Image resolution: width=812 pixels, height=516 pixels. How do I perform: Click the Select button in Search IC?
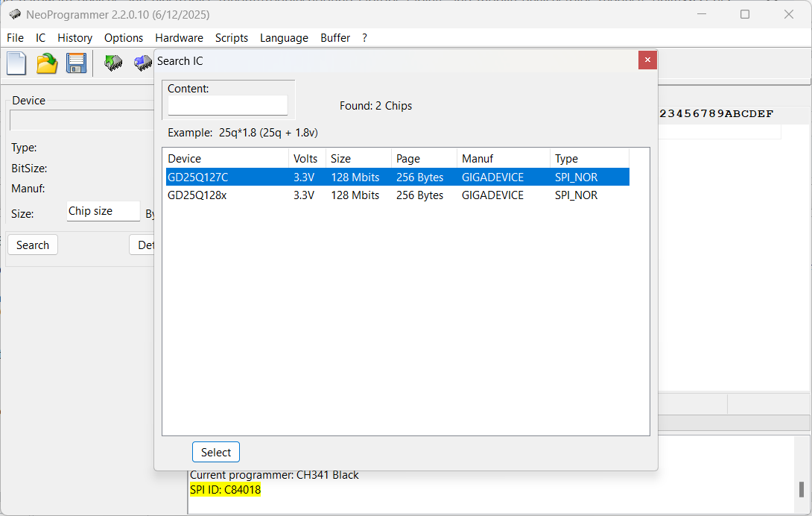215,452
